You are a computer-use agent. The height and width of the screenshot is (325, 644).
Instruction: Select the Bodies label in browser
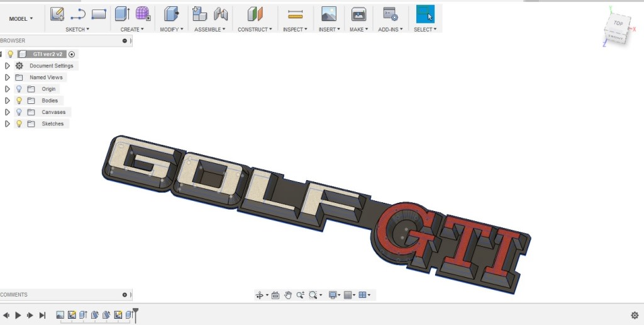(50, 100)
